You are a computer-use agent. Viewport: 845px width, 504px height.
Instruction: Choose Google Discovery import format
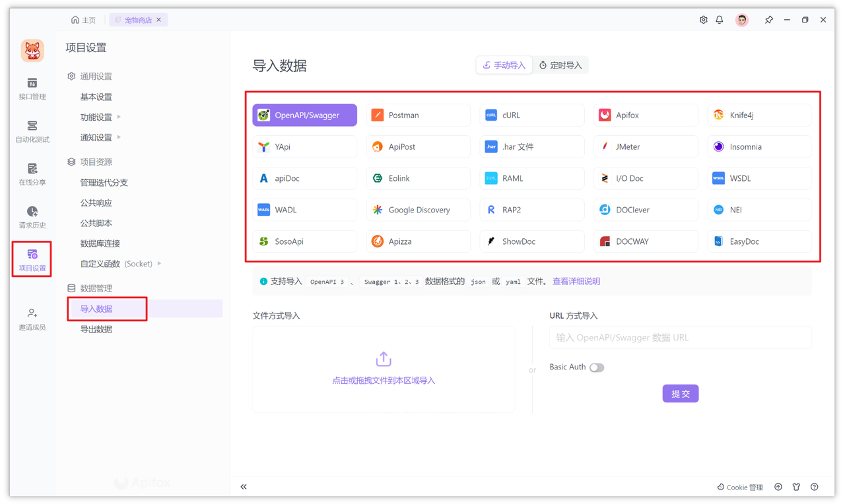[419, 210]
